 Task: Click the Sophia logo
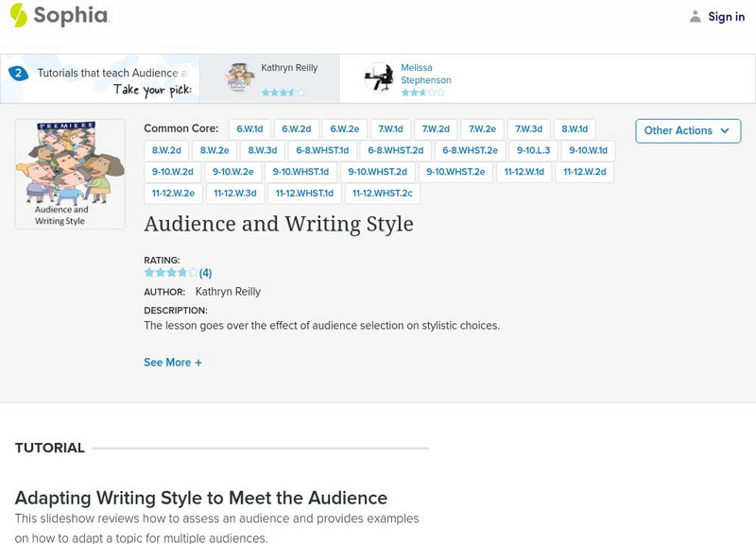point(59,15)
